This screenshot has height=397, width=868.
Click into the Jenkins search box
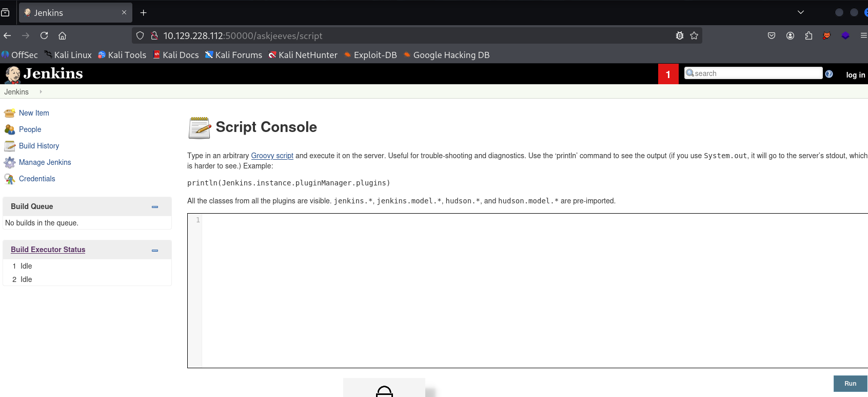pos(753,73)
